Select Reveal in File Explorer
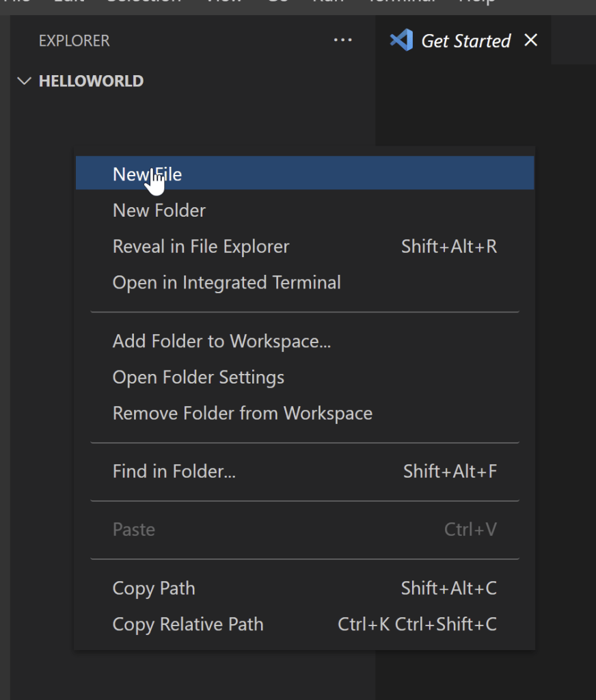Viewport: 596px width, 700px height. 201,247
